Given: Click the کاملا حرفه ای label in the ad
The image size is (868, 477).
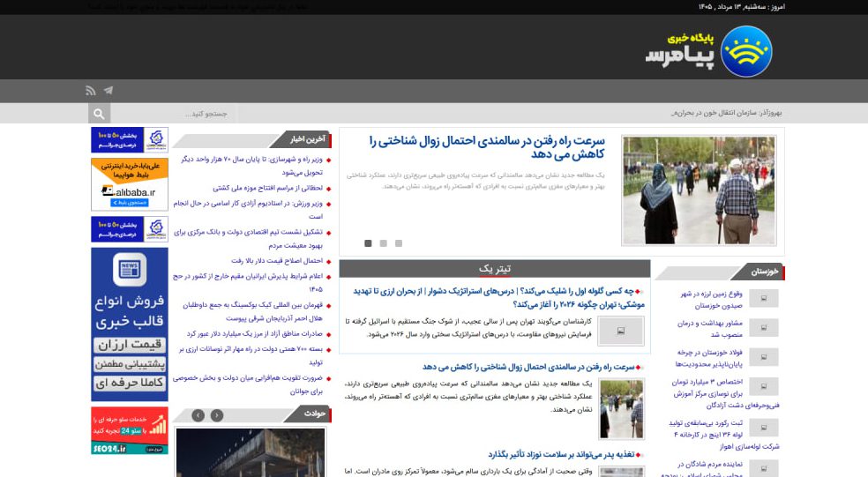Looking at the screenshot, I should pyautogui.click(x=130, y=383).
